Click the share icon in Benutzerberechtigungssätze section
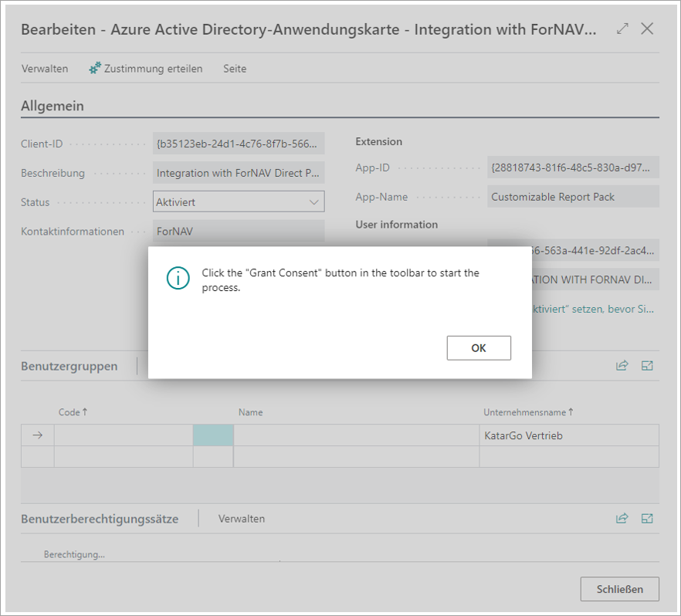The height and width of the screenshot is (616, 681). [x=622, y=518]
